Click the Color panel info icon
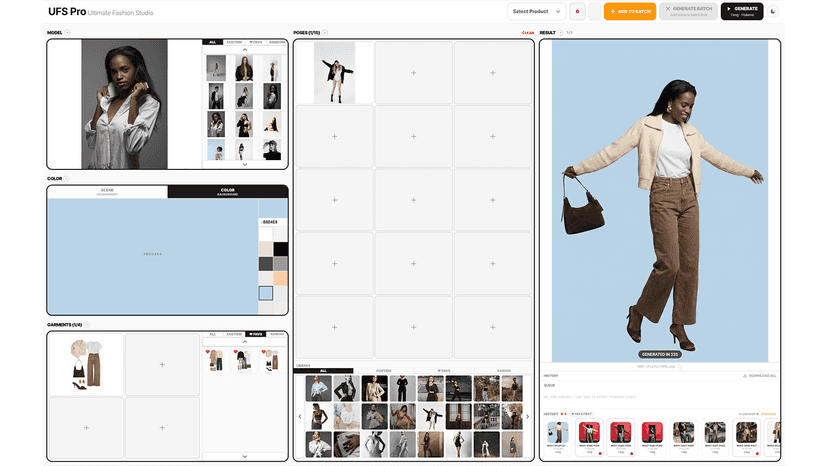Image resolution: width=828 pixels, height=466 pixels. pos(66,179)
